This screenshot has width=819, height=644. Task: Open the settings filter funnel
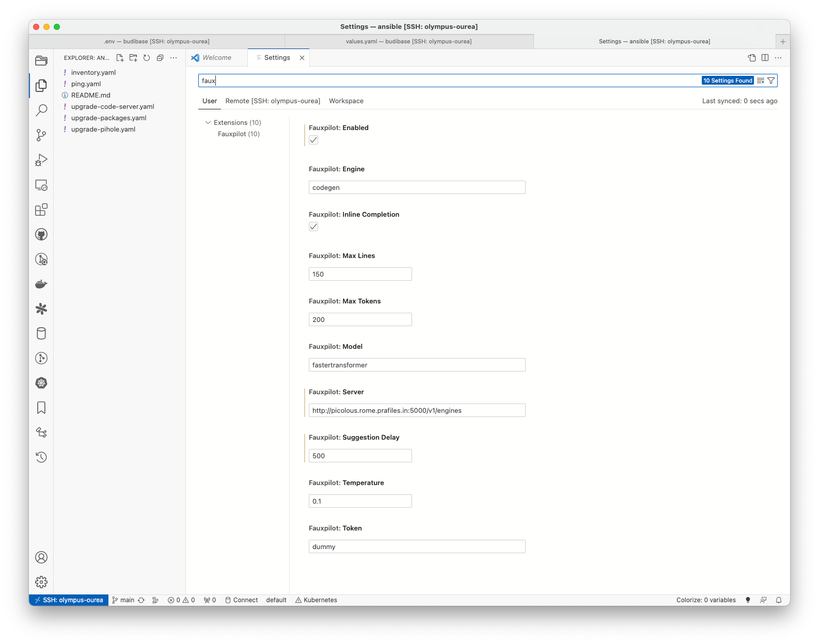coord(771,81)
